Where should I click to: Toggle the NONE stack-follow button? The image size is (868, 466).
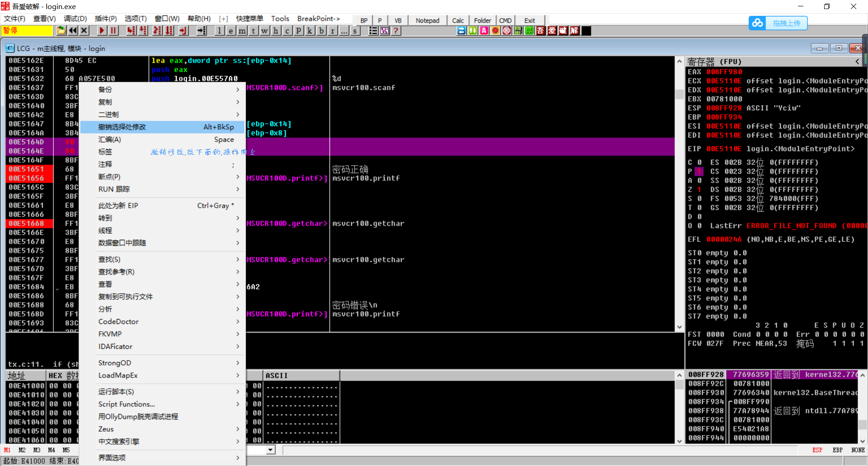(x=858, y=450)
